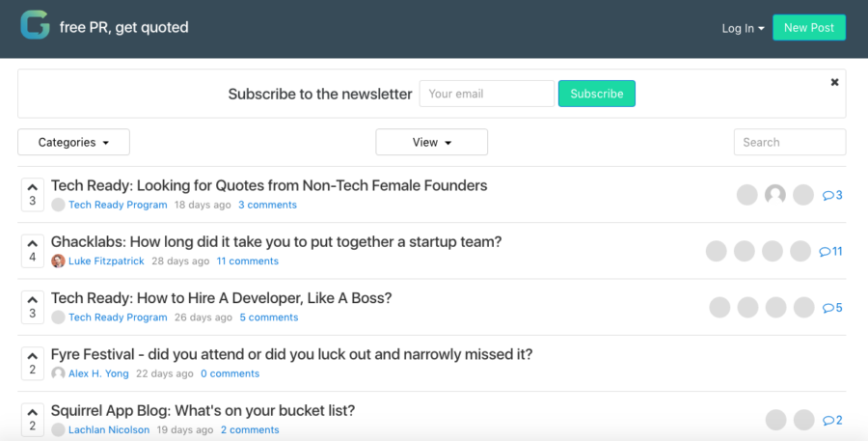Dismiss the newsletter banner with the X
The image size is (868, 441).
click(x=834, y=82)
